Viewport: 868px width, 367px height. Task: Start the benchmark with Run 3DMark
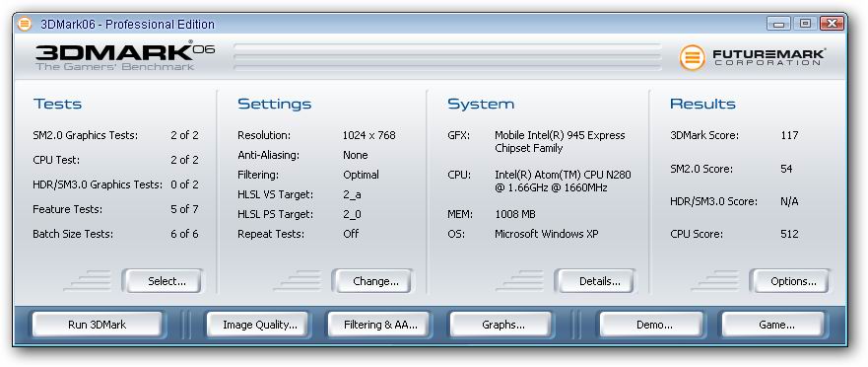click(x=97, y=325)
